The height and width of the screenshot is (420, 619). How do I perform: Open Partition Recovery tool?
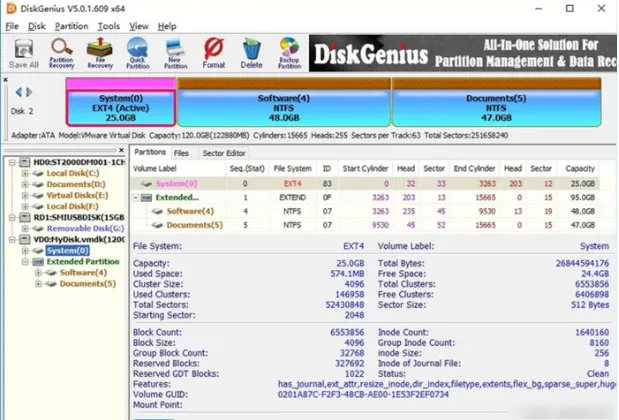point(61,52)
